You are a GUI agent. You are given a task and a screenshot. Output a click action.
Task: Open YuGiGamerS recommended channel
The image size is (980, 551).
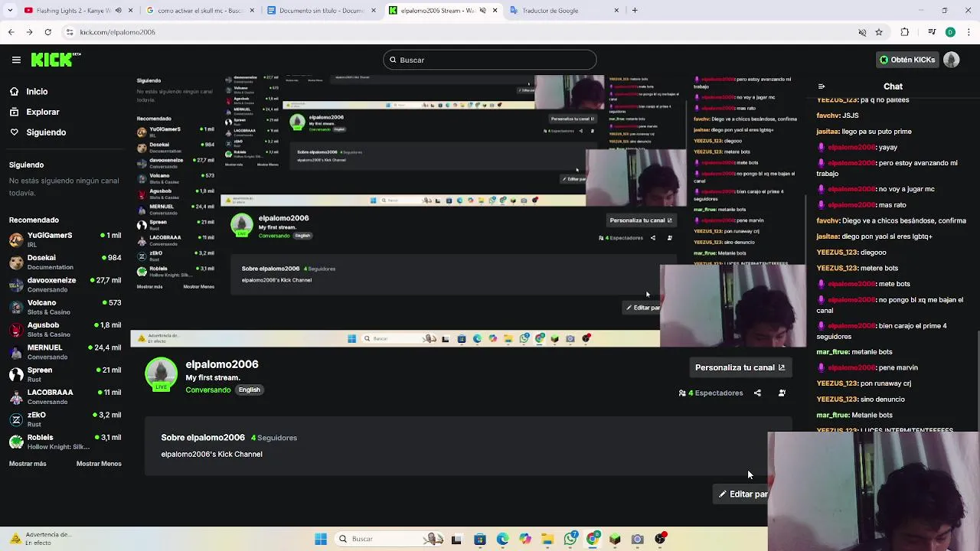[65, 240]
